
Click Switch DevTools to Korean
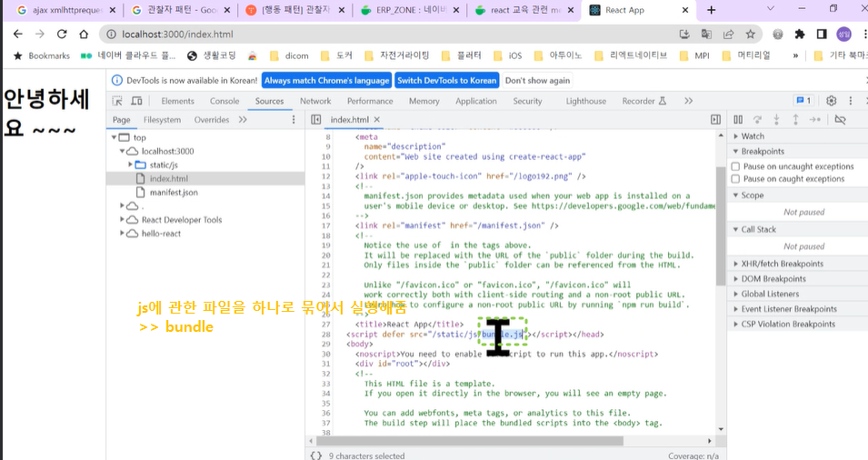pyautogui.click(x=447, y=80)
